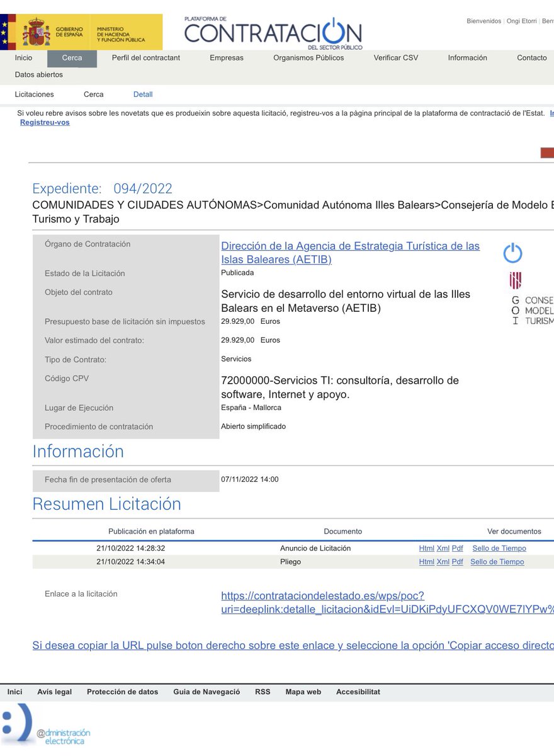The image size is (554, 756).
Task: Open Contacto menu item
Action: tap(532, 58)
